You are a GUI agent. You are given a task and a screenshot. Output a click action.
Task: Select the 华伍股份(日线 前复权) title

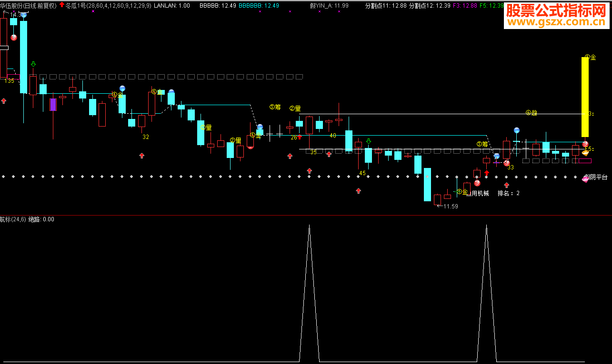pos(28,6)
